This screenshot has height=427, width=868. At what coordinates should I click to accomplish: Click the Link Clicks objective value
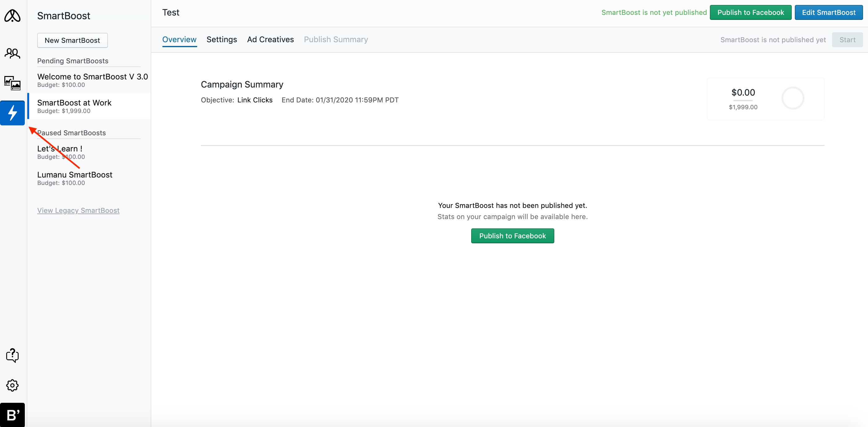[255, 100]
